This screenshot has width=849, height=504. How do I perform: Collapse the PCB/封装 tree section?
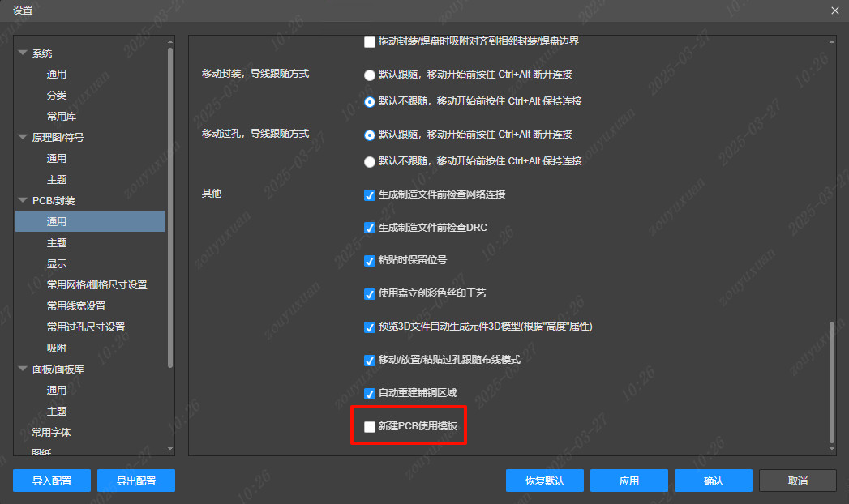click(x=24, y=200)
